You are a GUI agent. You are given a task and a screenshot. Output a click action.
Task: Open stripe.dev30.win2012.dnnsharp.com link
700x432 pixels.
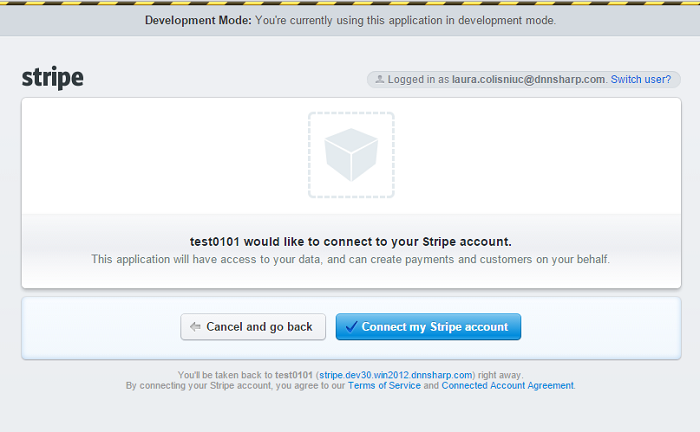pos(396,375)
